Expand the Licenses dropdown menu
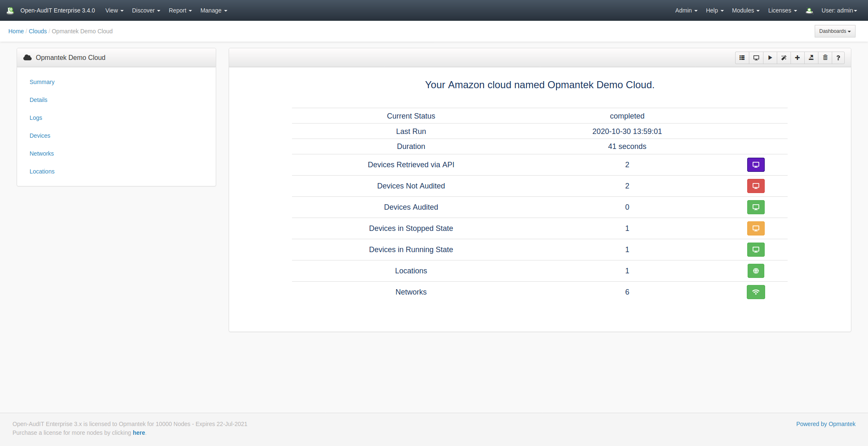The width and height of the screenshot is (868, 446). tap(782, 10)
